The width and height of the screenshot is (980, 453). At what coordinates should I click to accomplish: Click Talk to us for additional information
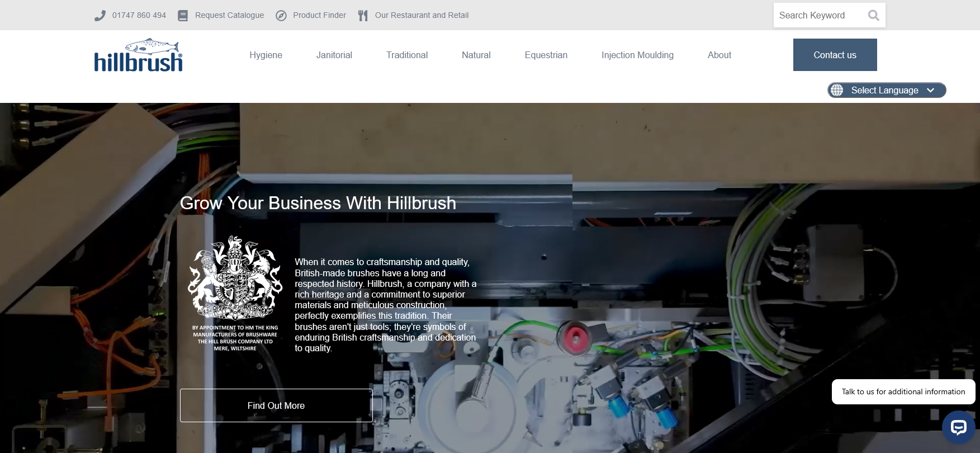coord(903,391)
